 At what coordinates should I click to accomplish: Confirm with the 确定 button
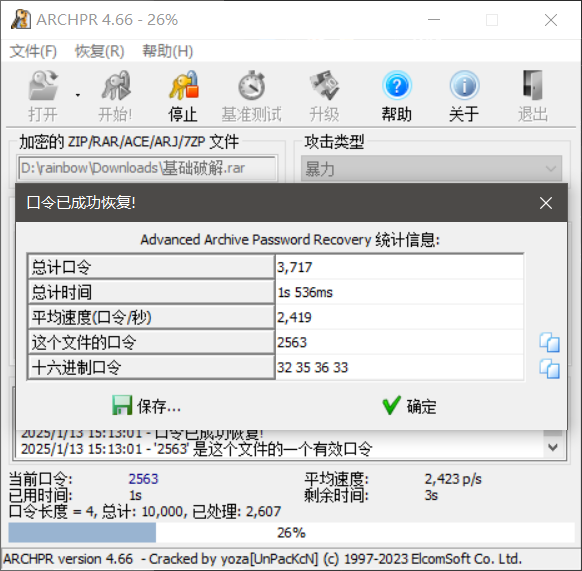[x=409, y=406]
